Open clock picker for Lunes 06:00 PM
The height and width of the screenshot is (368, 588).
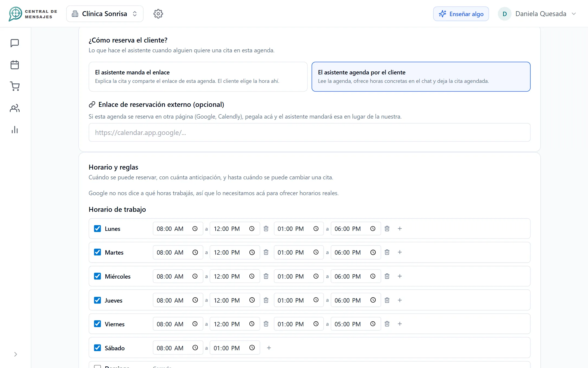click(x=373, y=228)
